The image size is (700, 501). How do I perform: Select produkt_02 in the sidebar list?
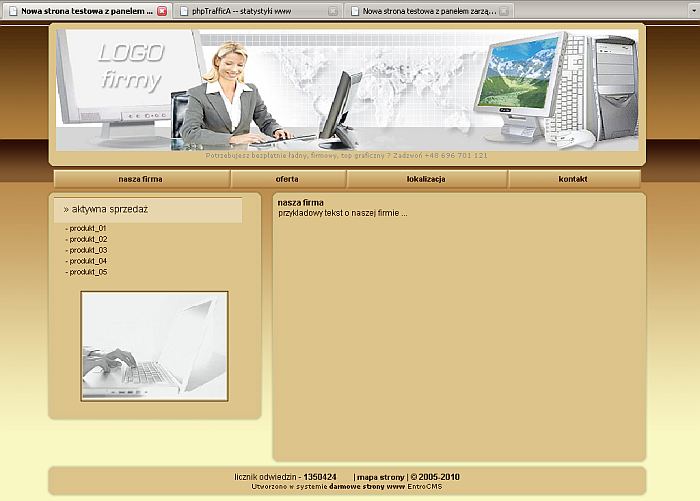pos(88,239)
